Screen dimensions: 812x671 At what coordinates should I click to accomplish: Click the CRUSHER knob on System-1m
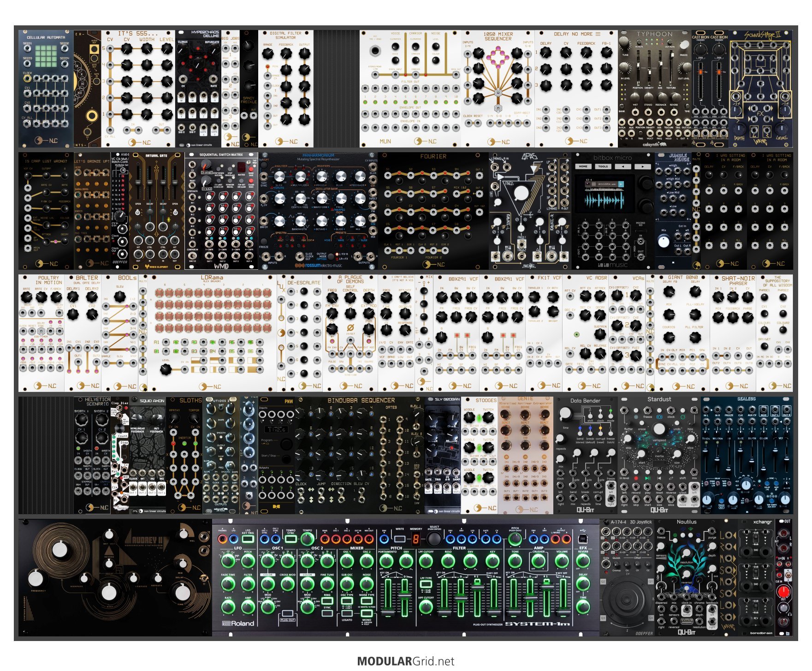[539, 561]
